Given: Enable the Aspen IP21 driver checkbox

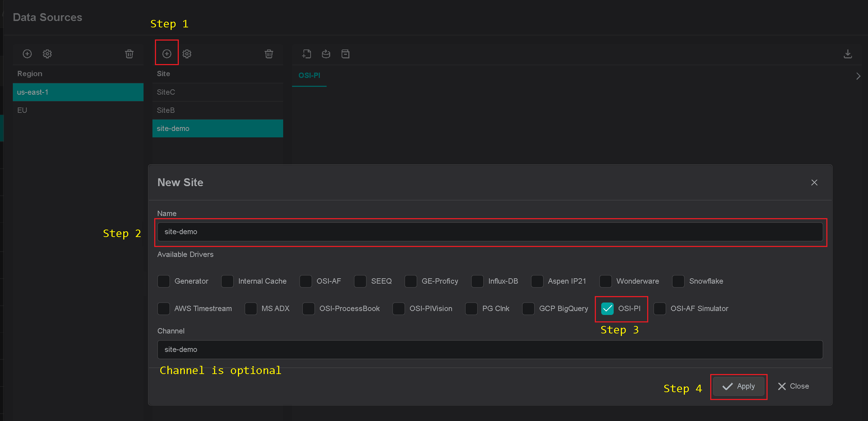Looking at the screenshot, I should (537, 281).
